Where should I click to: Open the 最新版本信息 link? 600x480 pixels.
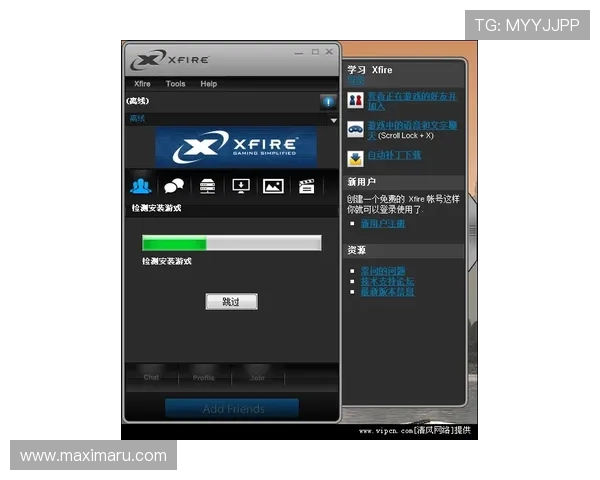pyautogui.click(x=387, y=292)
